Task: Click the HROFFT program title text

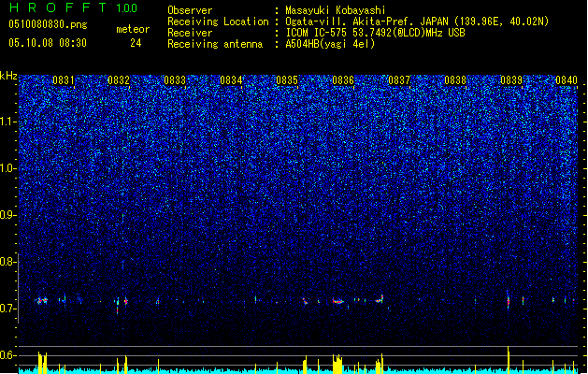Action: click(x=58, y=7)
